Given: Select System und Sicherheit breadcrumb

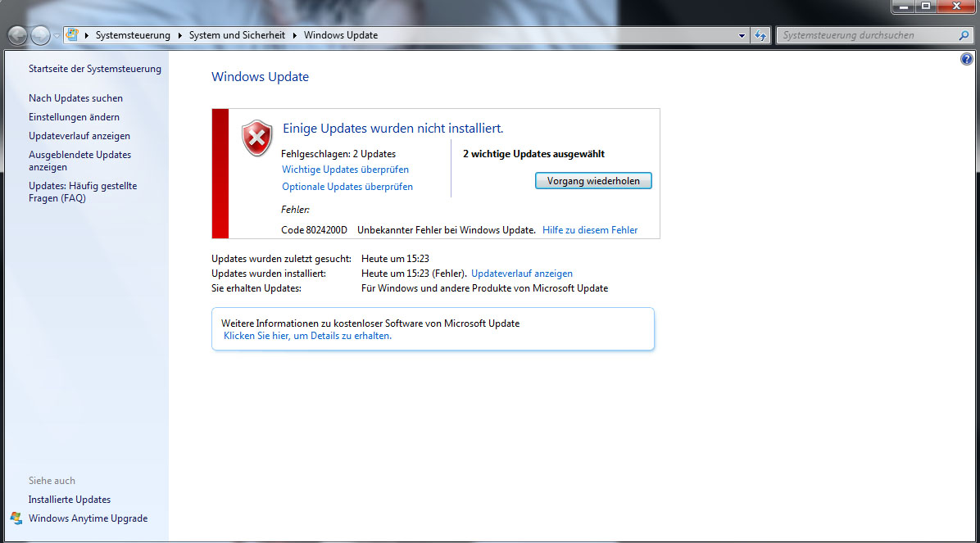Looking at the screenshot, I should (237, 35).
